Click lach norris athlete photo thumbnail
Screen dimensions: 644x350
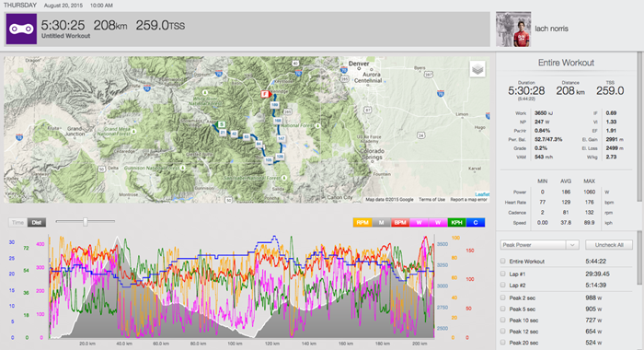coord(513,29)
